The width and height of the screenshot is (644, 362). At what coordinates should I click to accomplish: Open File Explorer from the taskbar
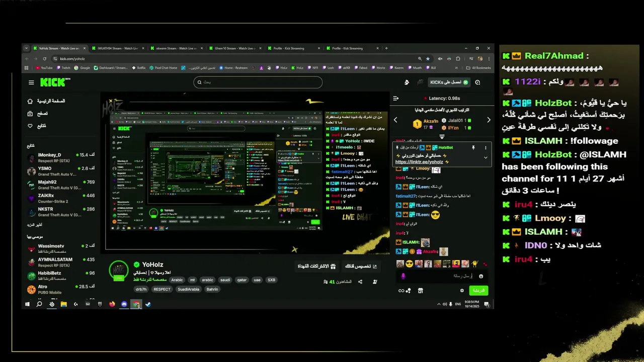click(64, 304)
